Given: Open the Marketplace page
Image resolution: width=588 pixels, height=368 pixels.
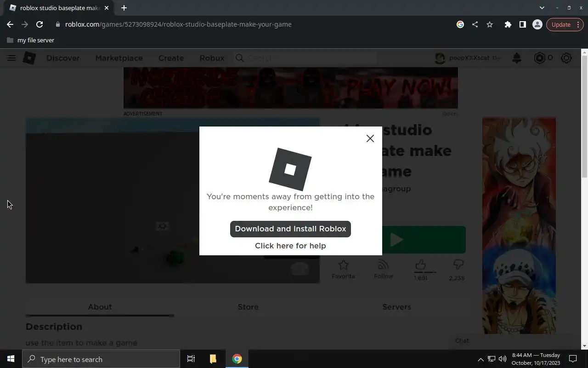Looking at the screenshot, I should pyautogui.click(x=119, y=58).
